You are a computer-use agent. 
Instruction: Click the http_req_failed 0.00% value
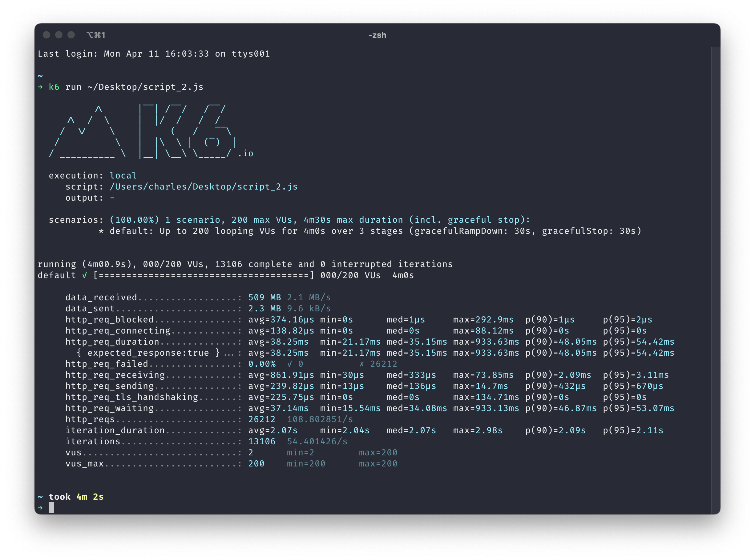(x=262, y=364)
